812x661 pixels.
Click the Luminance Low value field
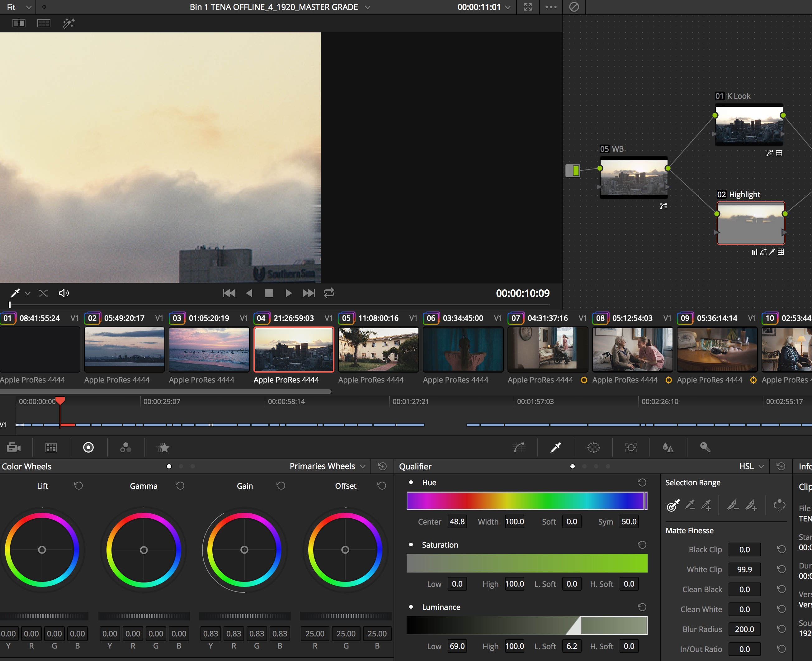pyautogui.click(x=457, y=646)
